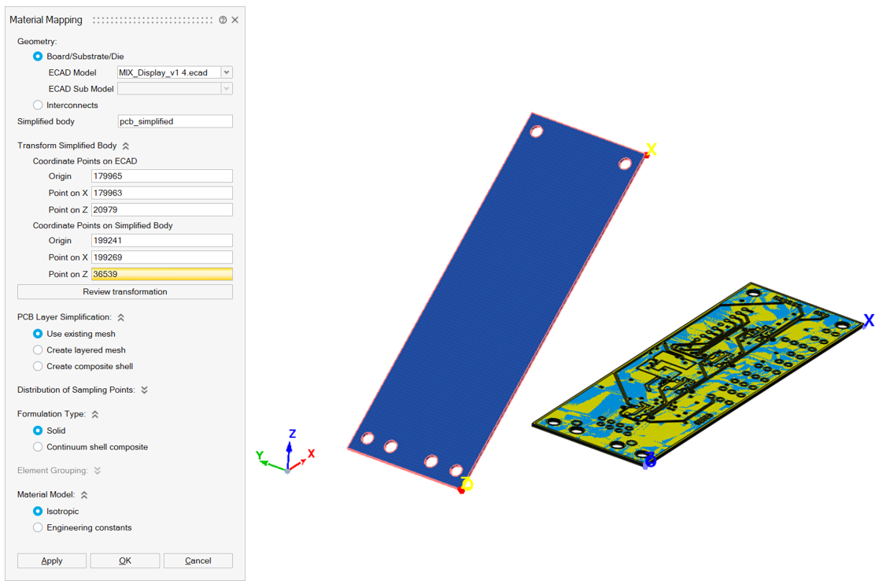Click the Apply button
The height and width of the screenshot is (588, 879).
pos(52,560)
